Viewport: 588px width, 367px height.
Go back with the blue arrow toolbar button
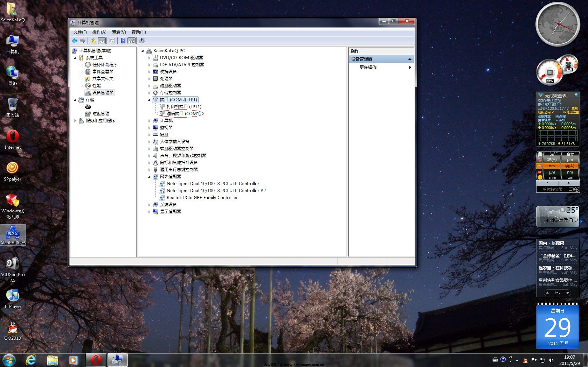click(x=75, y=41)
